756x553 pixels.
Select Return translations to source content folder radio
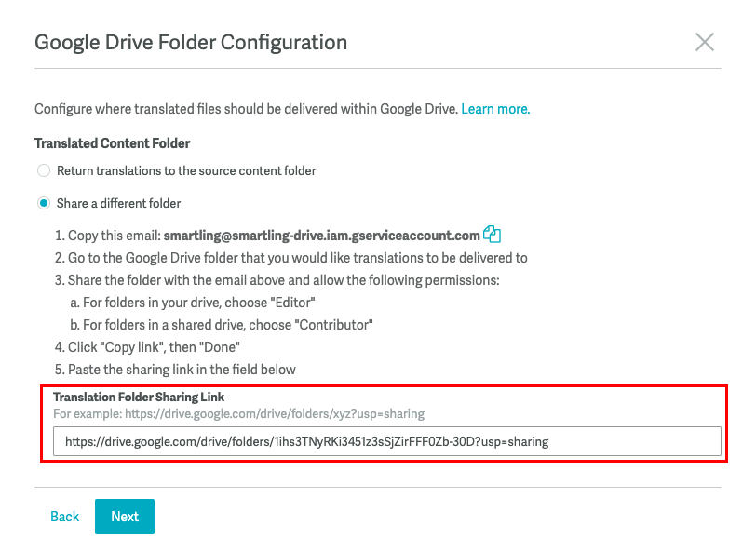[x=44, y=170]
